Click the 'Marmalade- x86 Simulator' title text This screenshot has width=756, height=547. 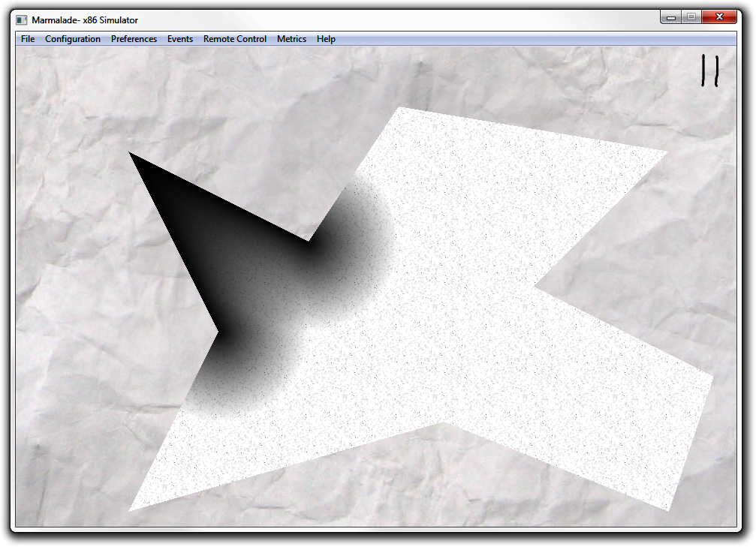pos(85,20)
